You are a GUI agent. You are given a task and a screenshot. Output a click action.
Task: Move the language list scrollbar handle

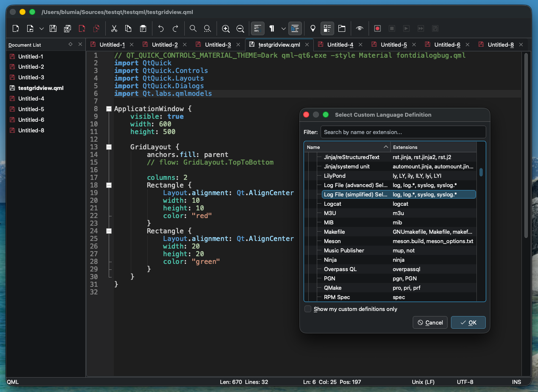[481, 172]
